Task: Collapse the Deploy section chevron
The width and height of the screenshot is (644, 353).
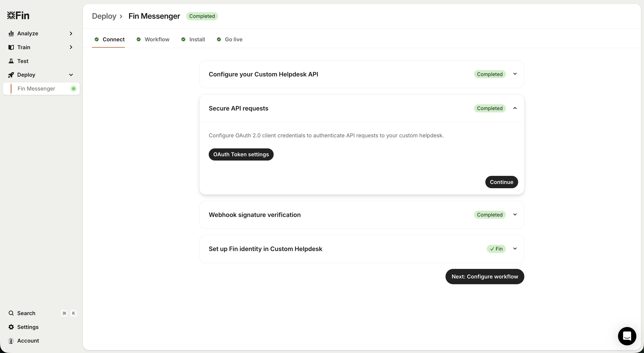Action: pyautogui.click(x=71, y=75)
